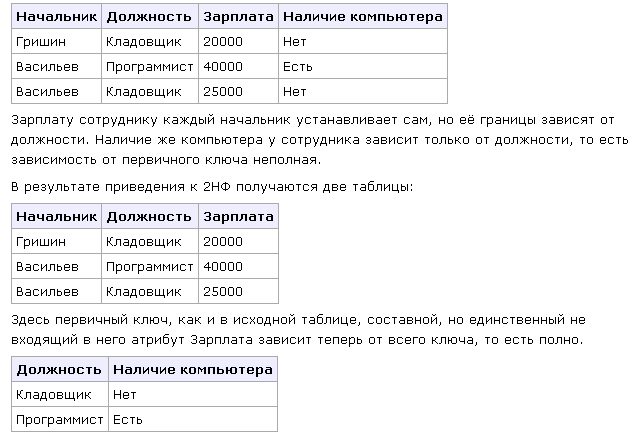
Task: Click the Наличие компьютера header in top table
Action: (363, 16)
